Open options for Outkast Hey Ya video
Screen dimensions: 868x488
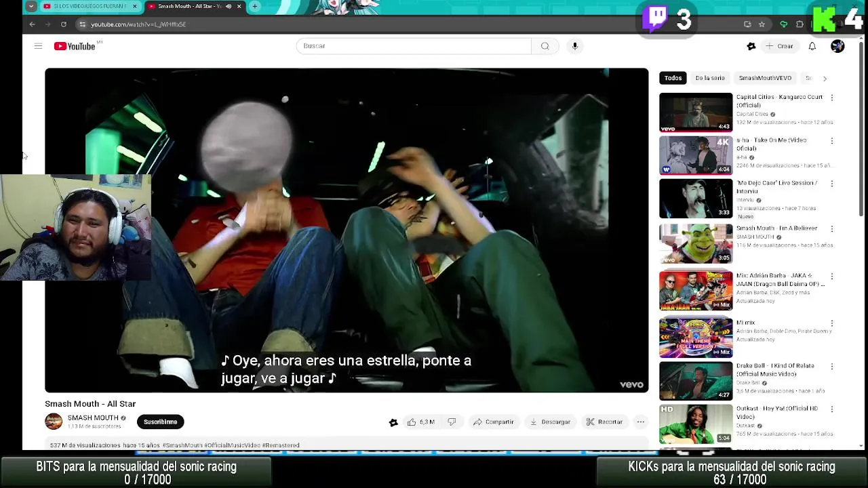click(x=832, y=409)
